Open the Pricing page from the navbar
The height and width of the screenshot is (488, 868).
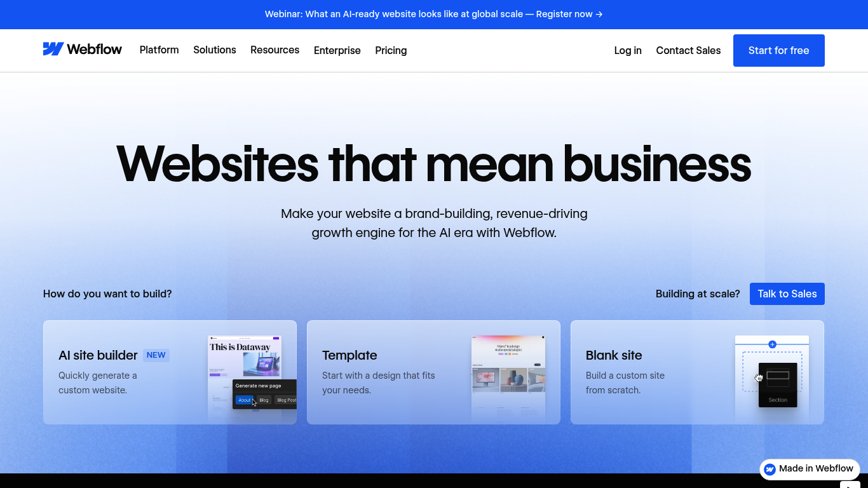coord(390,50)
